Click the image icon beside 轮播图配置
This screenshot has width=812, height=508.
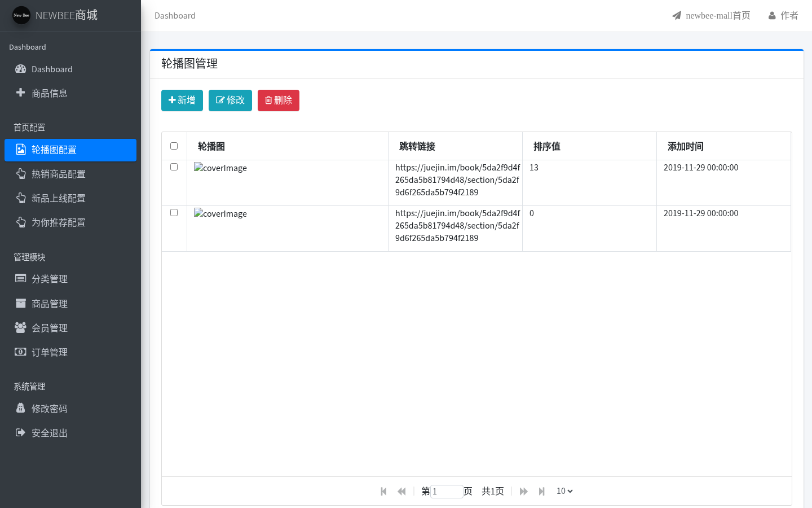pos(21,150)
